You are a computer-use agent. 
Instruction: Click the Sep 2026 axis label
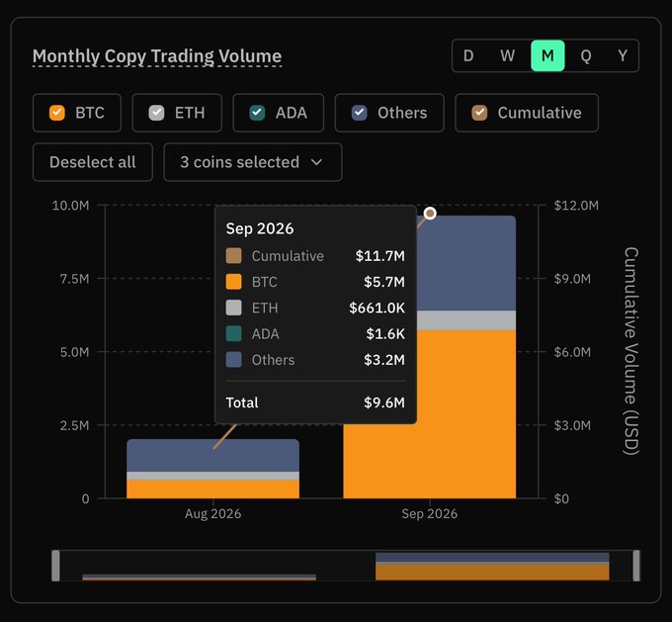coord(430,514)
